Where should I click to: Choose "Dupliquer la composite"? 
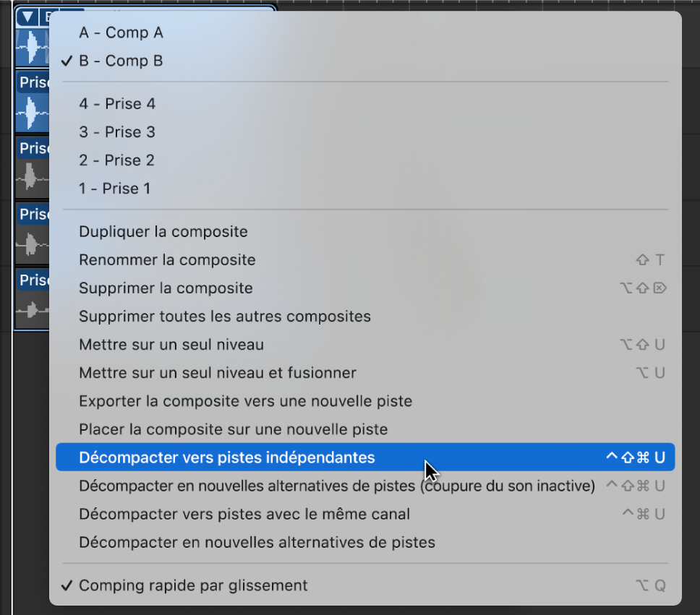coord(163,231)
